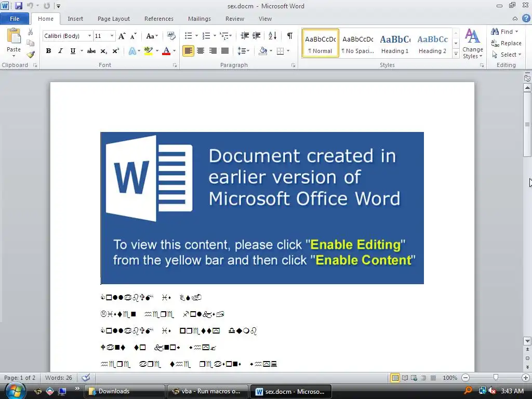Viewport: 532px width, 399px height.
Task: Click the Undo arrow icon
Action: (30, 6)
